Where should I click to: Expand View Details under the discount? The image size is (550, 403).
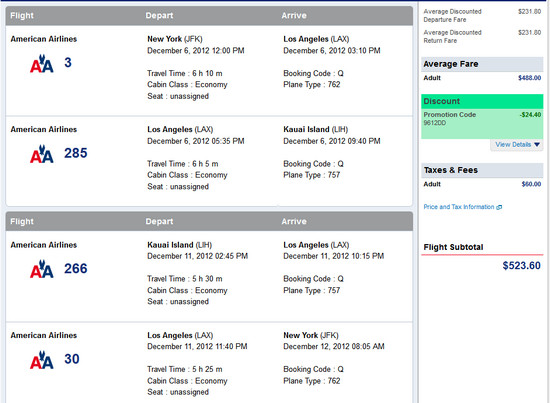pyautogui.click(x=517, y=145)
